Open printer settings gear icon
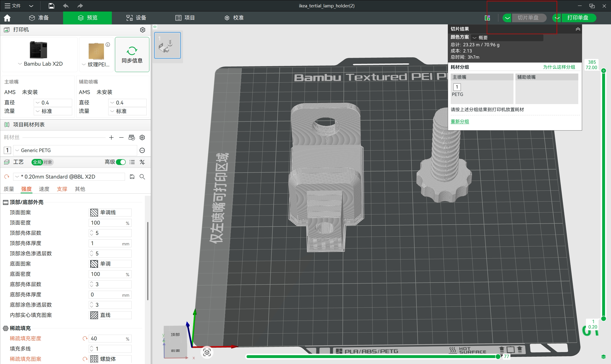Screen dimensions: 611x364 tap(143, 30)
